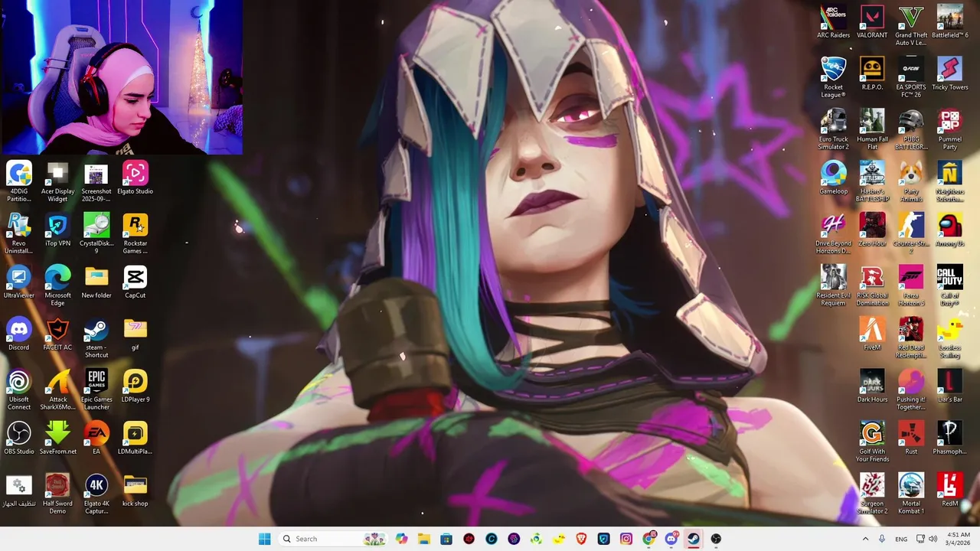Open the steam - Shortcut icon
The image size is (980, 551).
coord(96,337)
